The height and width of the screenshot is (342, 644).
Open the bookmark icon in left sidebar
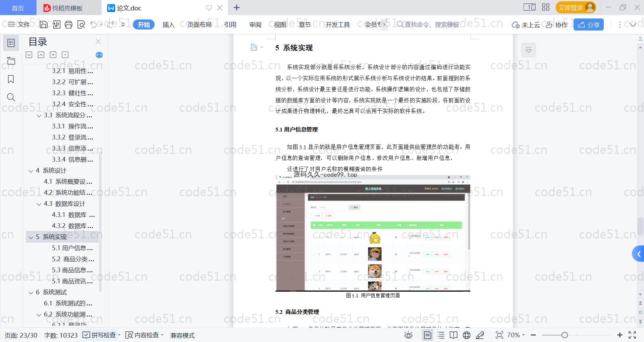11,79
